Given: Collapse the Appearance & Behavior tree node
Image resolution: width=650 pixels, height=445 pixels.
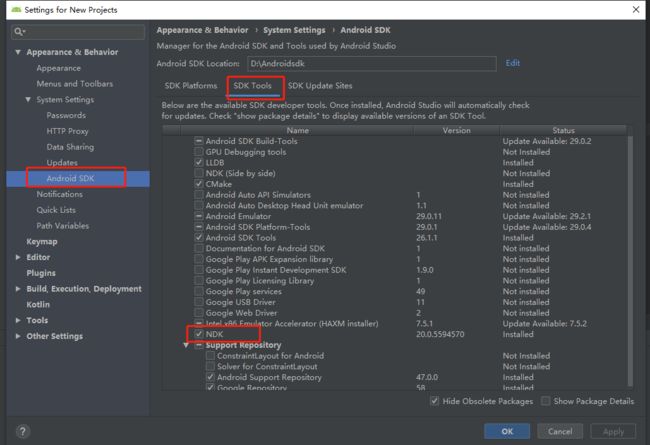Looking at the screenshot, I should pos(18,52).
